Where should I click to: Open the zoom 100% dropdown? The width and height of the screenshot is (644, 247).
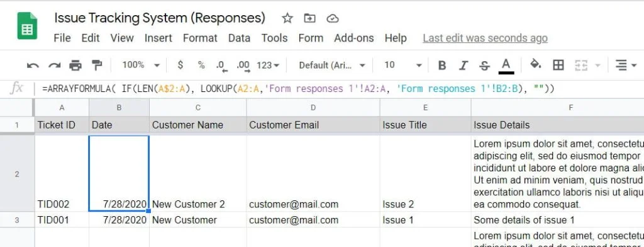141,65
